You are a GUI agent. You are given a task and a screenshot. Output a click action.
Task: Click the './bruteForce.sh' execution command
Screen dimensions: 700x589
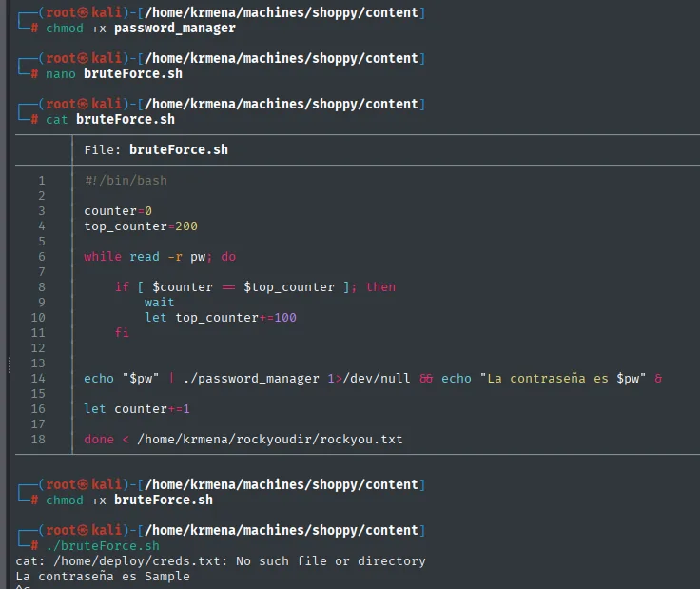[x=102, y=545]
